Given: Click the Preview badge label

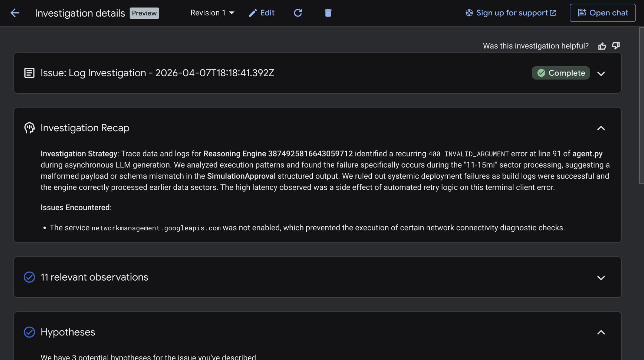Looking at the screenshot, I should click(x=144, y=13).
